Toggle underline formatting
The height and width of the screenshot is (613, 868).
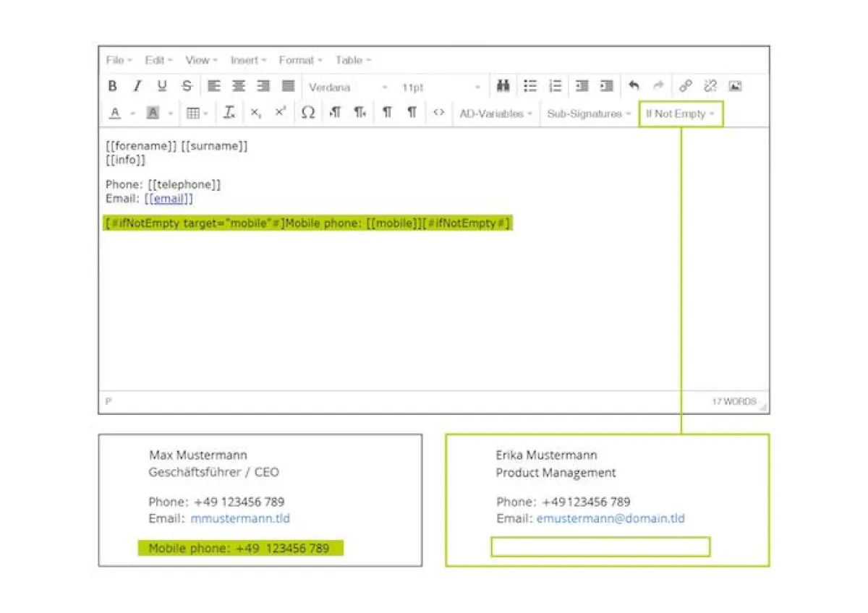(x=161, y=86)
